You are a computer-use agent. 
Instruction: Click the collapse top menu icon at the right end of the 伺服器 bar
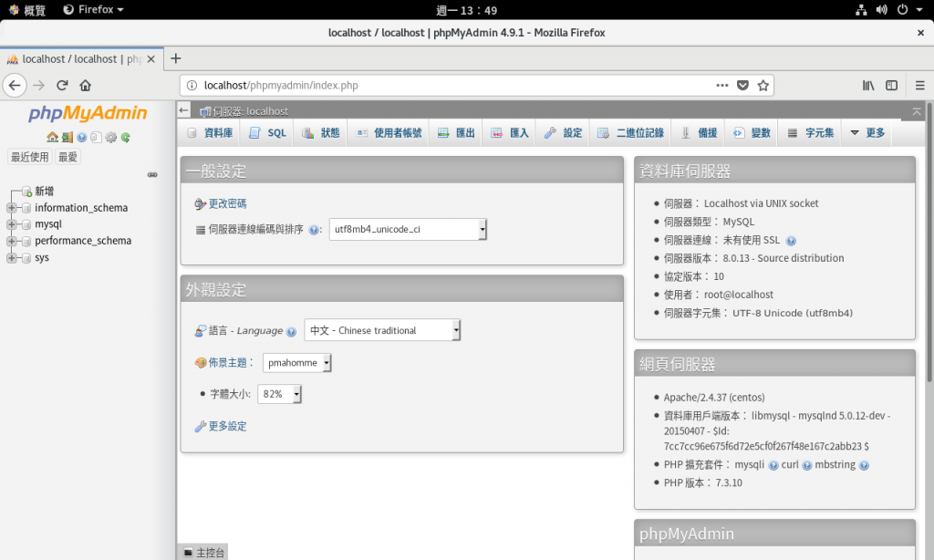(917, 111)
